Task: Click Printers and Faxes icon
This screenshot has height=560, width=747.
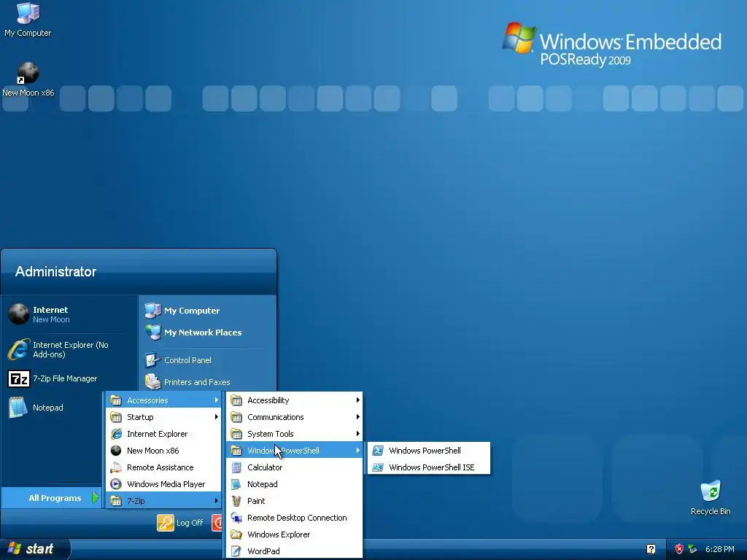Action: pyautogui.click(x=152, y=382)
